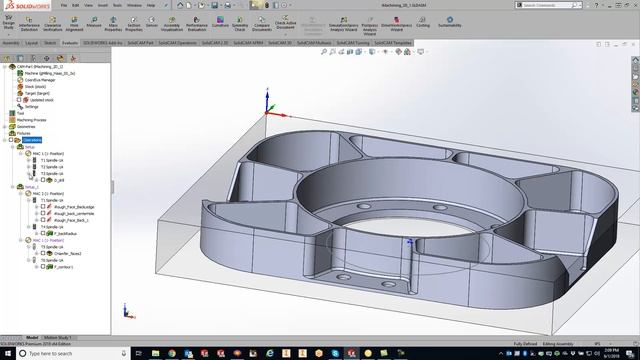Expand the Geometries tree node
640x360 pixels.
(5, 127)
